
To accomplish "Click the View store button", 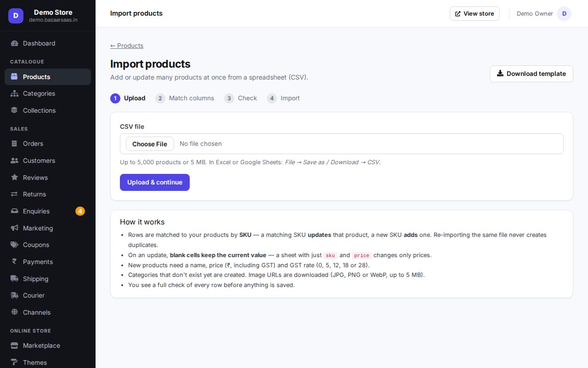I will (x=475, y=14).
